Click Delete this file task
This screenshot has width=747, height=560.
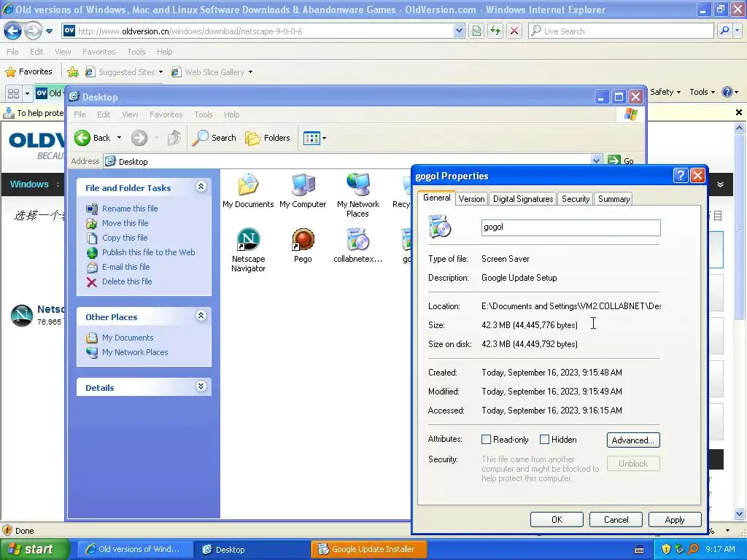click(x=127, y=282)
